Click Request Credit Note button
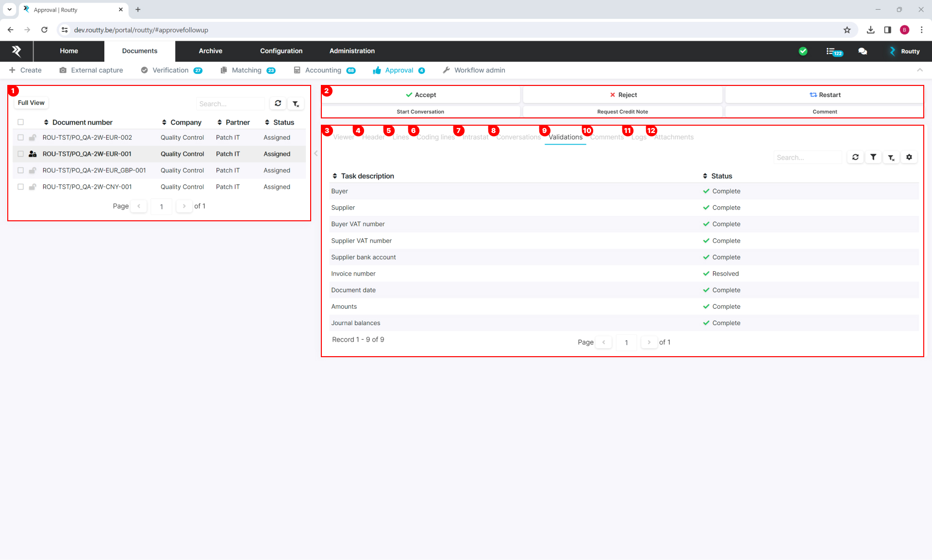 coord(622,112)
